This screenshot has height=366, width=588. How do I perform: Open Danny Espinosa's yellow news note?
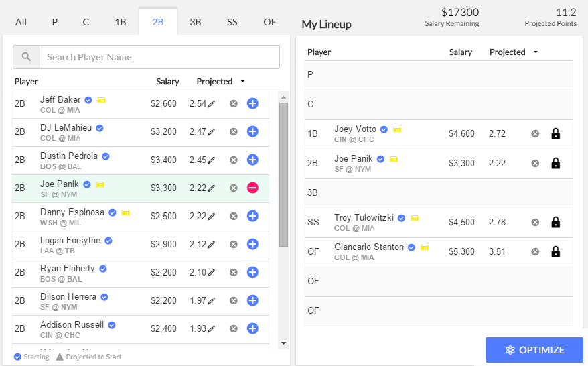pos(125,212)
